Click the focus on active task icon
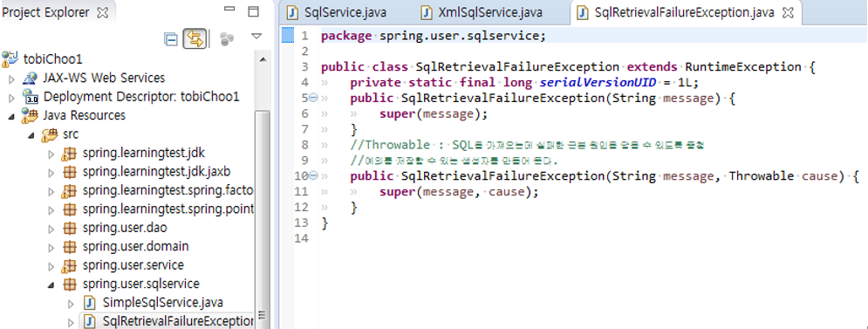Viewport: 868px width, 329px height. click(x=227, y=38)
